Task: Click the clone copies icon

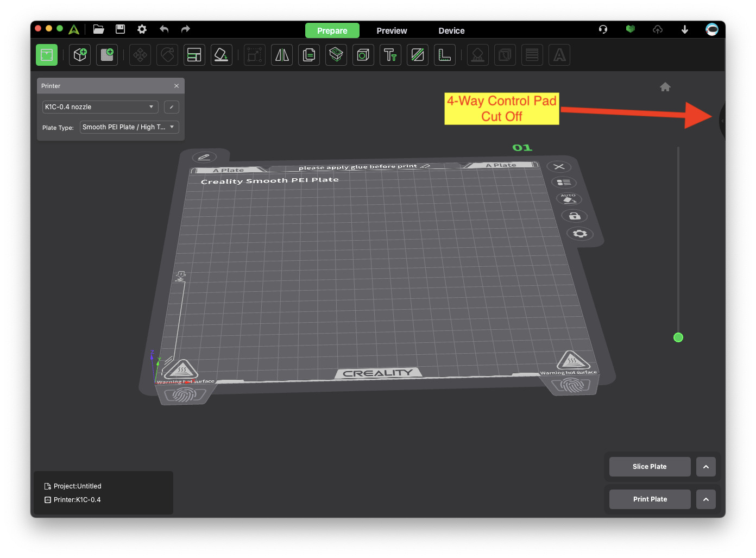Action: [x=309, y=55]
